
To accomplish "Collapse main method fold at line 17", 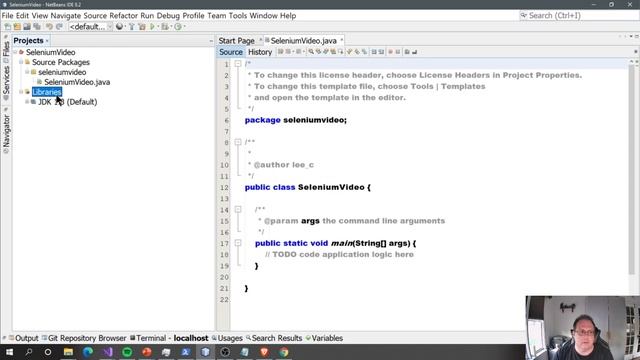I will (238, 243).
